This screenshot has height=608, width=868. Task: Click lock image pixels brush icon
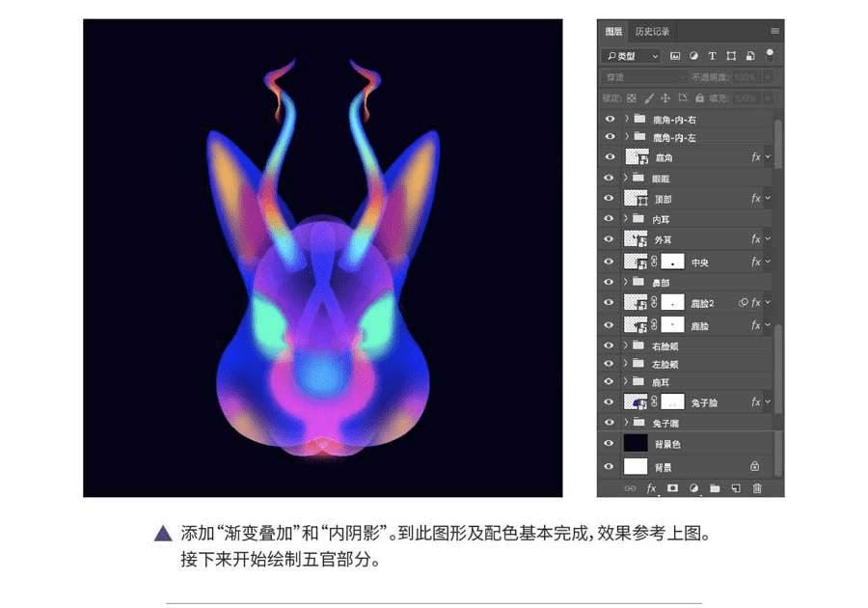649,98
